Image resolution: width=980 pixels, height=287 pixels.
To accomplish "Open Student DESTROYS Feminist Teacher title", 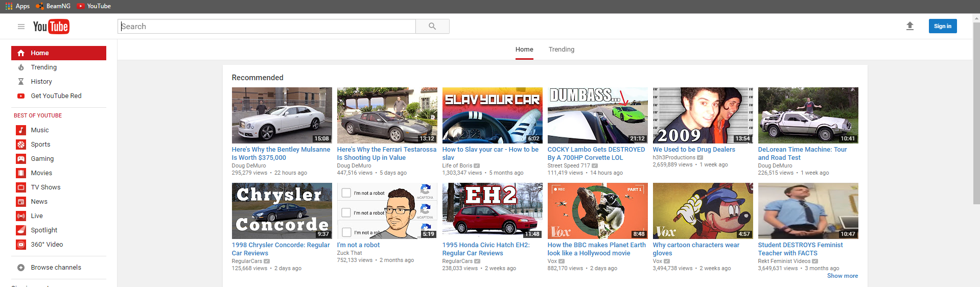I will point(800,249).
